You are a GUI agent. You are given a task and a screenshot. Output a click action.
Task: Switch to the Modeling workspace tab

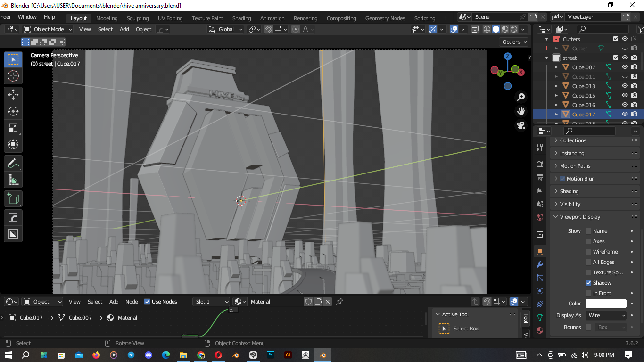pyautogui.click(x=107, y=18)
